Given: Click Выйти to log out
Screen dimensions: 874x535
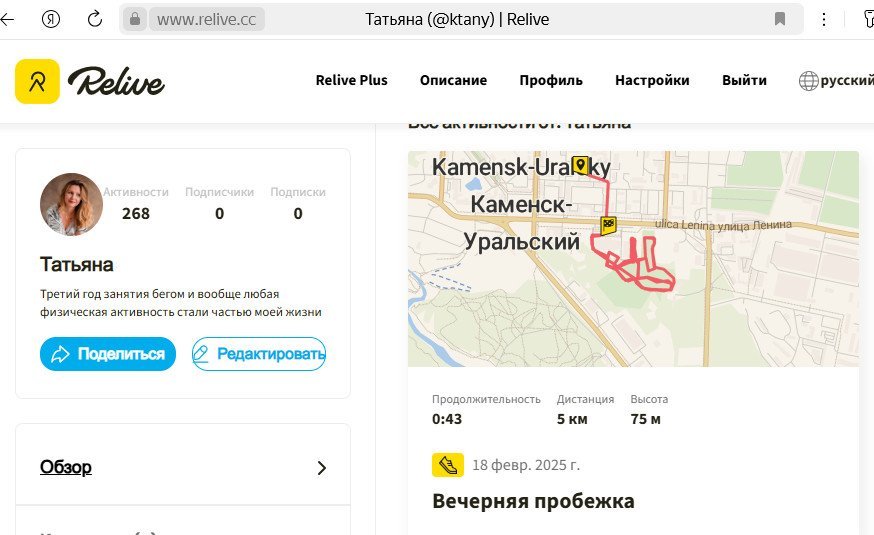Looking at the screenshot, I should coord(744,80).
